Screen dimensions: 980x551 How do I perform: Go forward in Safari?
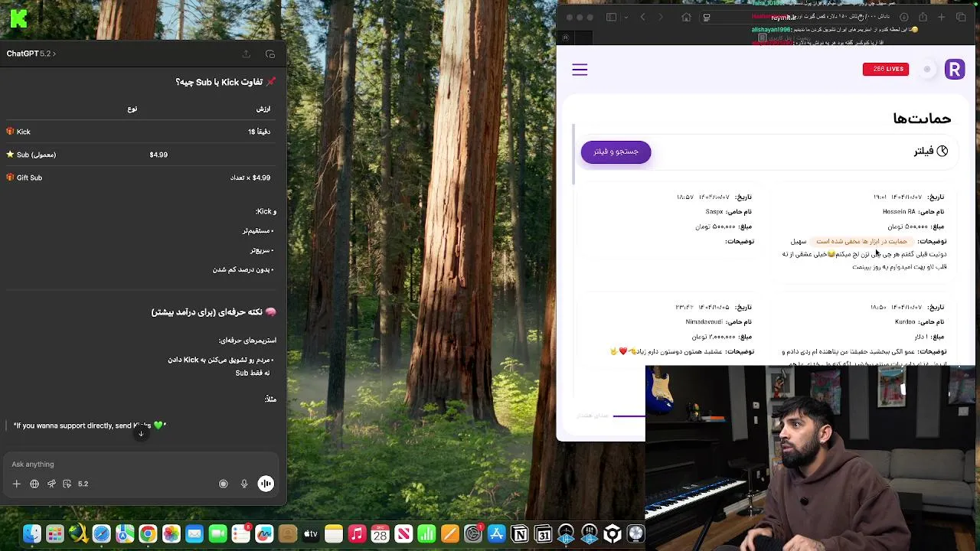(x=661, y=17)
